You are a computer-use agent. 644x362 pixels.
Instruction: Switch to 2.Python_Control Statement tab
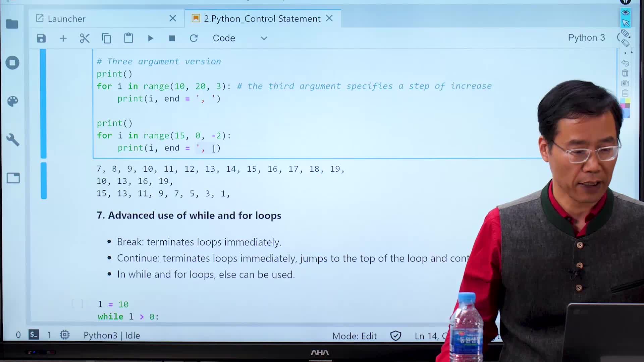coord(262,18)
